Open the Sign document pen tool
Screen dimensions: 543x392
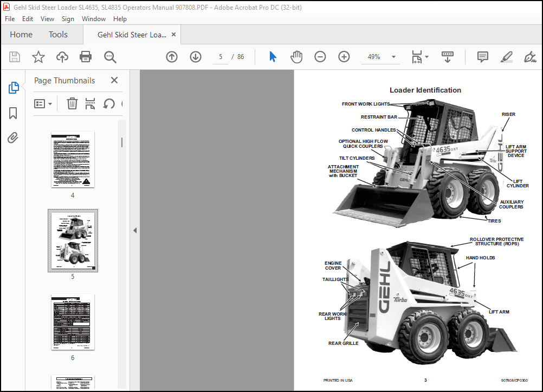(530, 57)
